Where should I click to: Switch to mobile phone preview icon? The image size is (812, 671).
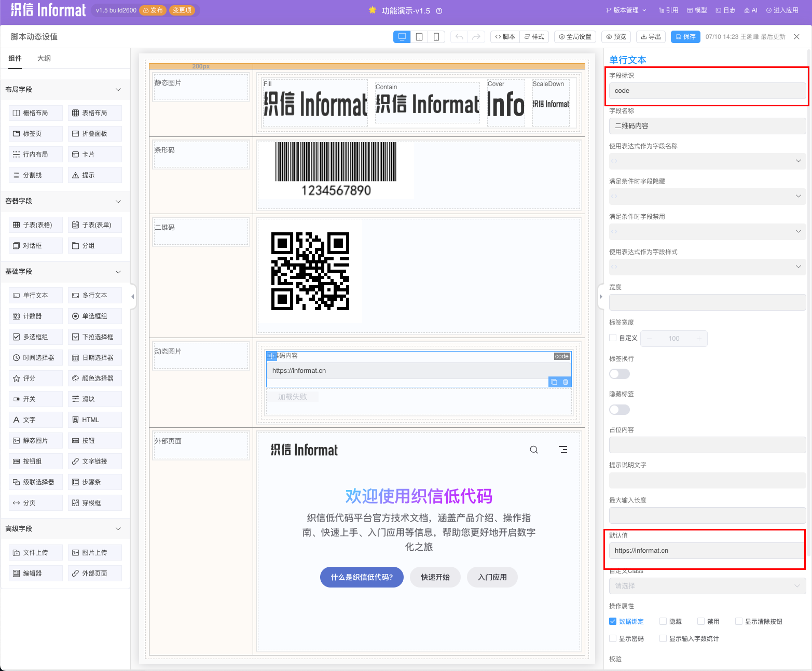pos(436,37)
